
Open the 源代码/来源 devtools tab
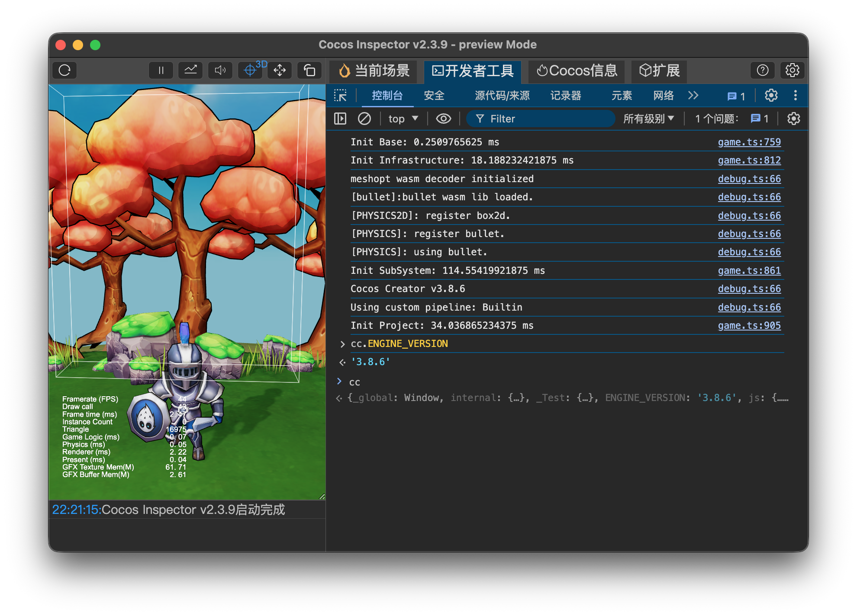point(503,96)
